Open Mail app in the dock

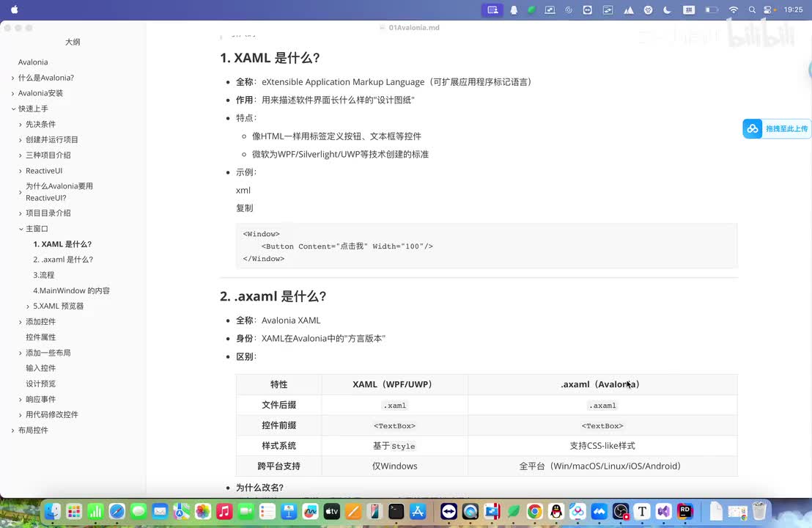(160, 512)
